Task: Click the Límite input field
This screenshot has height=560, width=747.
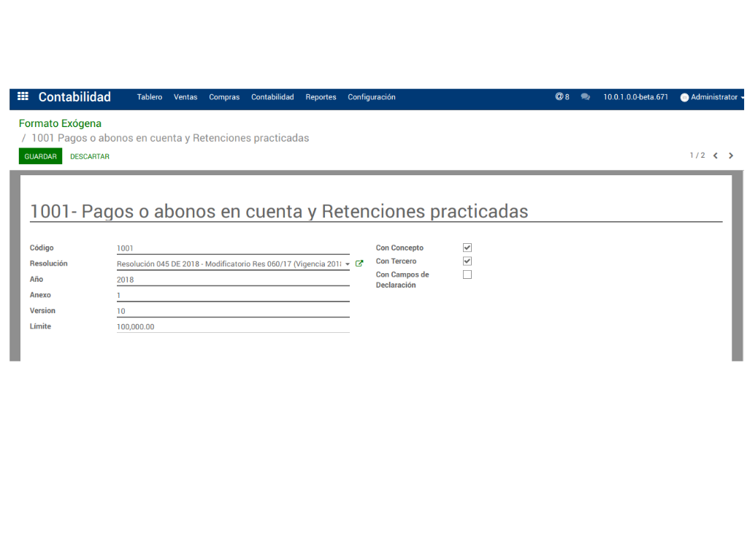Action: tap(232, 326)
